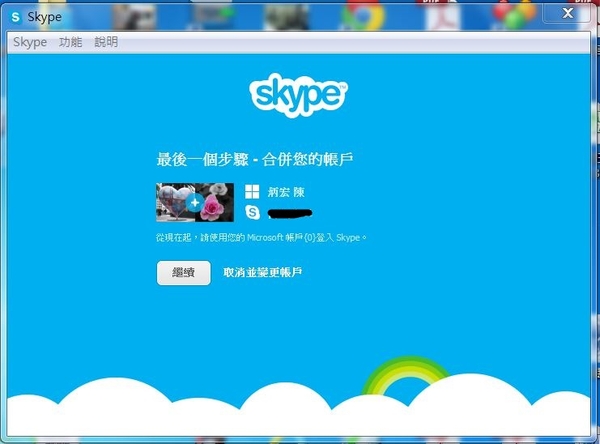
Task: Open the 說明 menu
Action: click(x=105, y=42)
